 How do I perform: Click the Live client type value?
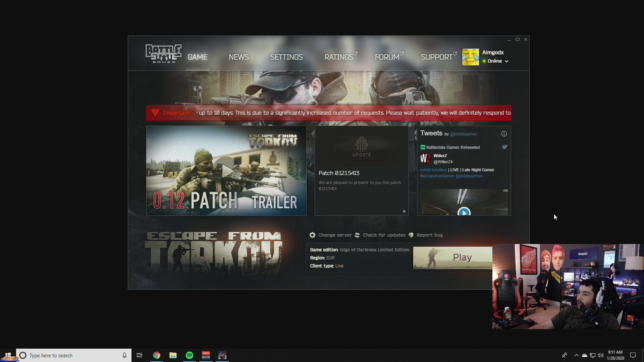pos(339,266)
